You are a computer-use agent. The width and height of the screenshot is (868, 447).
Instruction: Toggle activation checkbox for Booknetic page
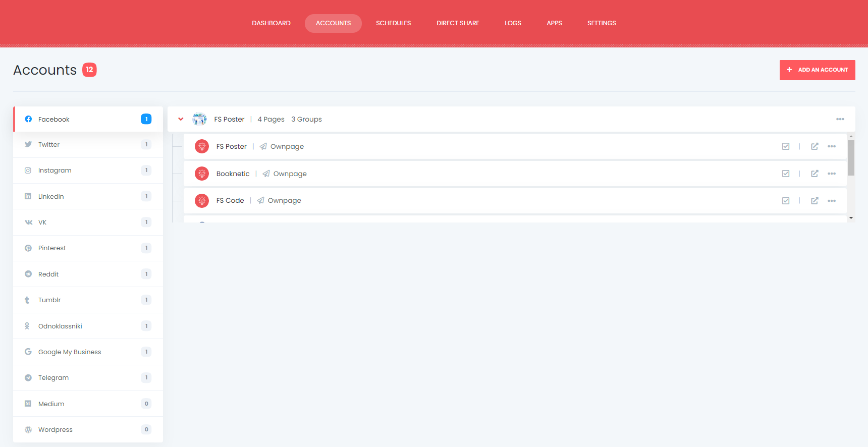[786, 174]
